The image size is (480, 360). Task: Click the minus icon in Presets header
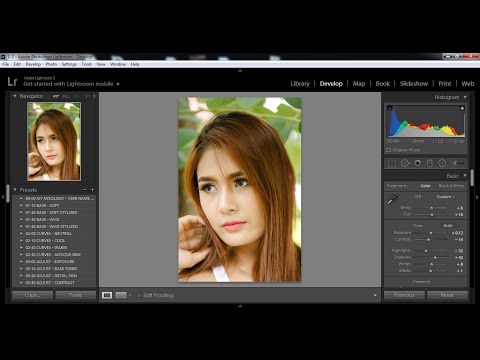85,190
